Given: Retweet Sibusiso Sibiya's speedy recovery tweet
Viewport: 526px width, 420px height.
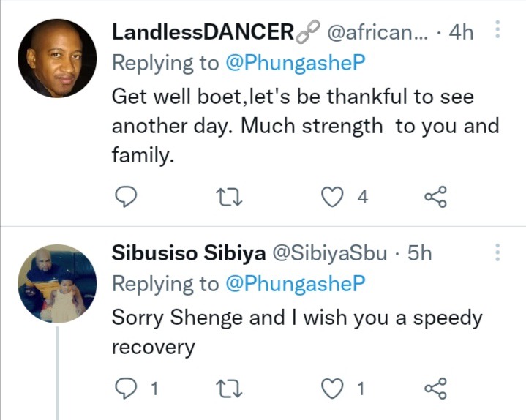Looking at the screenshot, I should click(229, 389).
